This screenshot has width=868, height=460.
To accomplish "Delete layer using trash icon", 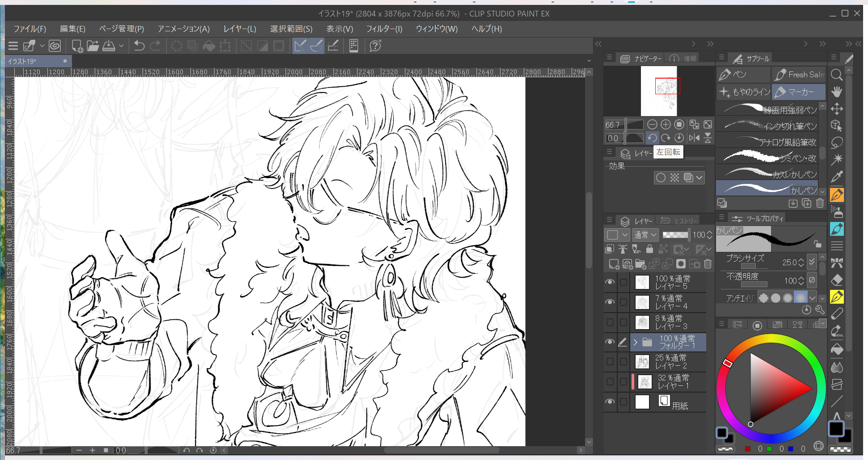I will point(708,264).
